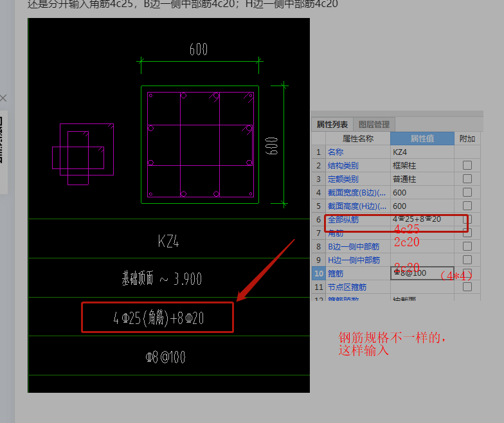Click the 全部纵筋 value 4C25+8C20

pos(422,220)
